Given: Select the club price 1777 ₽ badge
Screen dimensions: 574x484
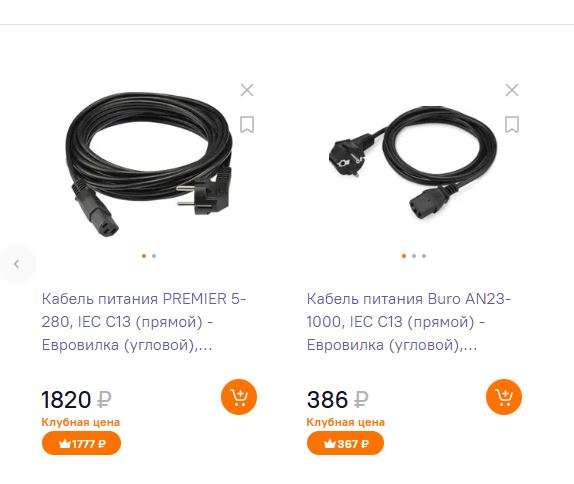Looking at the screenshot, I should 81,443.
